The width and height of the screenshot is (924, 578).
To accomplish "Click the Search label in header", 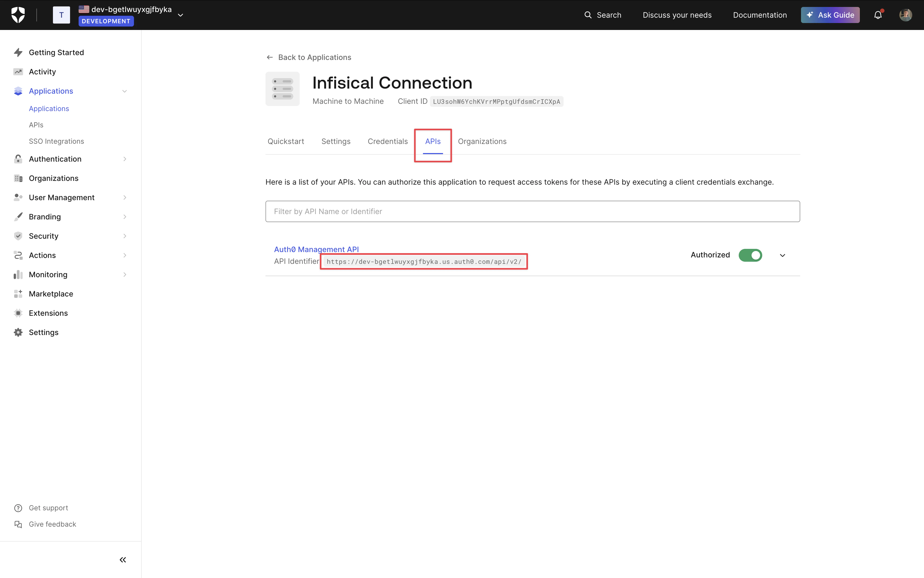I will click(x=609, y=15).
